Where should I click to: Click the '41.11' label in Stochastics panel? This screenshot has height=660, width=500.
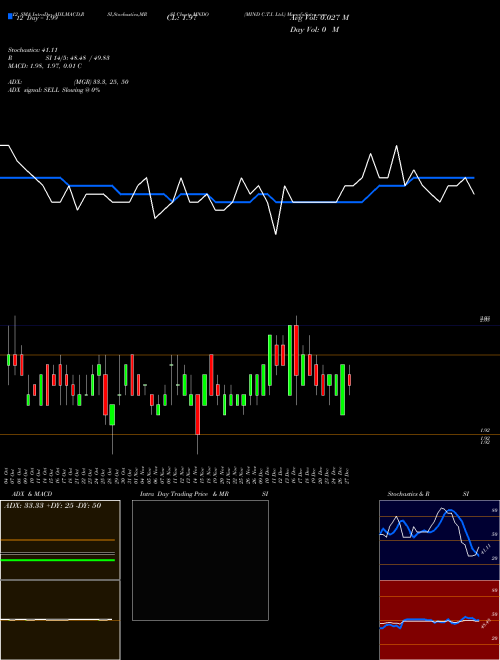point(485,549)
